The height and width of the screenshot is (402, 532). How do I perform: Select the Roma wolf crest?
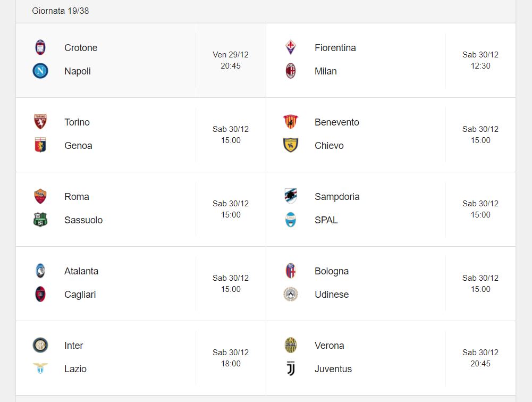pyautogui.click(x=40, y=196)
